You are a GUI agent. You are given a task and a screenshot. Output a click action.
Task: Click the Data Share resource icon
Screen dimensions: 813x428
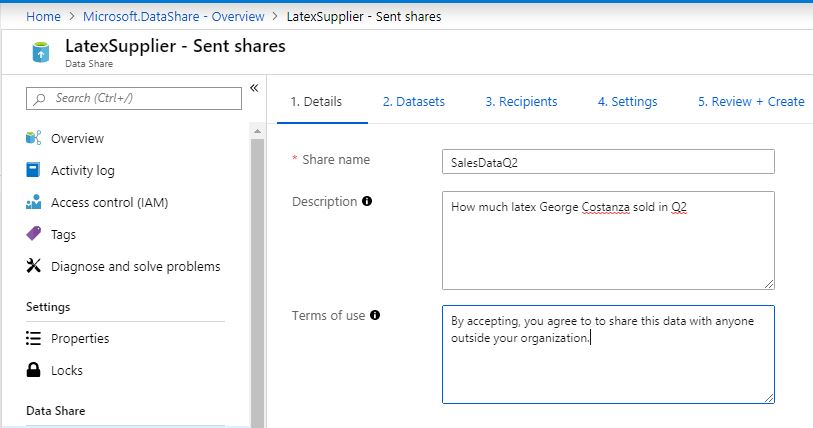[41, 52]
